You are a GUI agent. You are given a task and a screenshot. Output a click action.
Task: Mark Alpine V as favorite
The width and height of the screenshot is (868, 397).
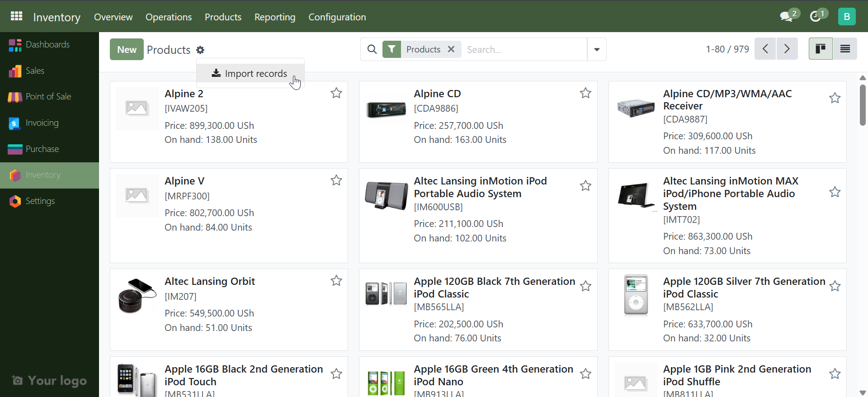[x=336, y=180]
